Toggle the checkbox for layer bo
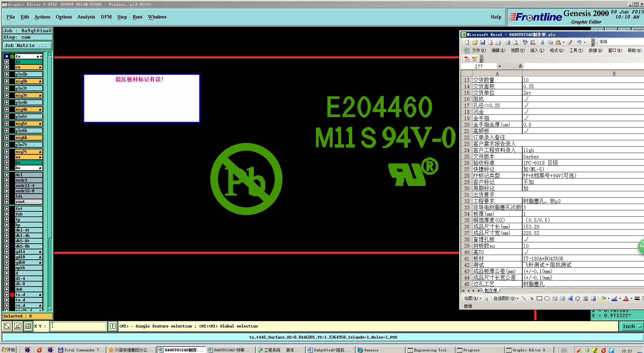The width and height of the screenshot is (644, 353). pos(7,168)
